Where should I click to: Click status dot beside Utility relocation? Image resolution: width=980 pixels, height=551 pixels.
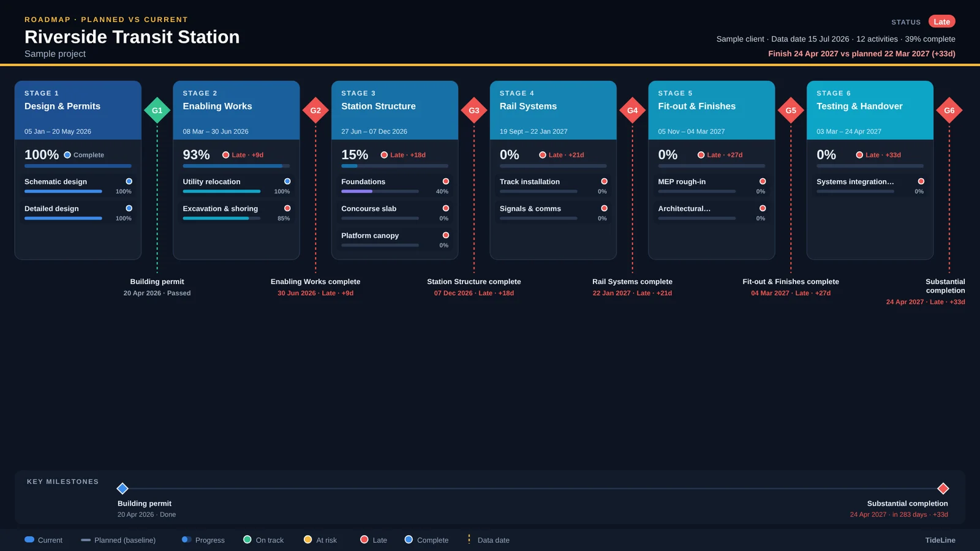pyautogui.click(x=287, y=181)
